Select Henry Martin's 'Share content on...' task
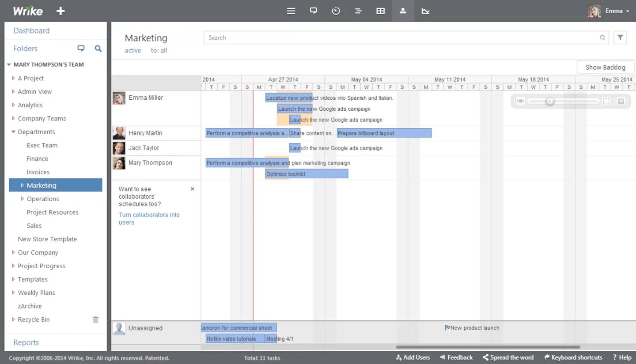This screenshot has width=636, height=364. [295, 133]
